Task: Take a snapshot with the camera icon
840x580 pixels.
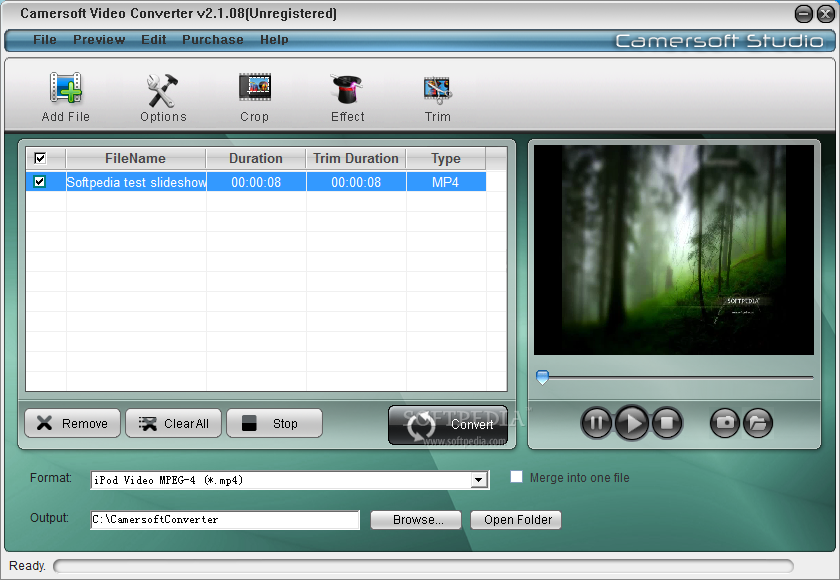Action: (x=725, y=423)
